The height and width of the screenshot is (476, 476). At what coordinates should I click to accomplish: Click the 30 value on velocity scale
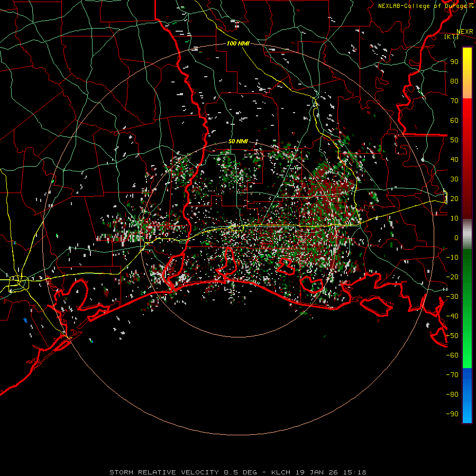tap(454, 179)
